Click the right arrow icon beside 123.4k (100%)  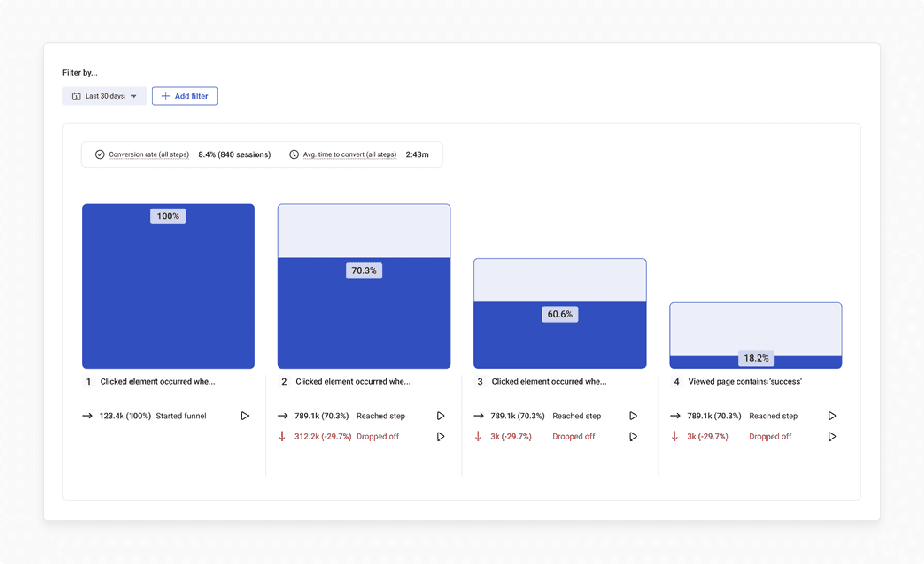[x=87, y=416]
